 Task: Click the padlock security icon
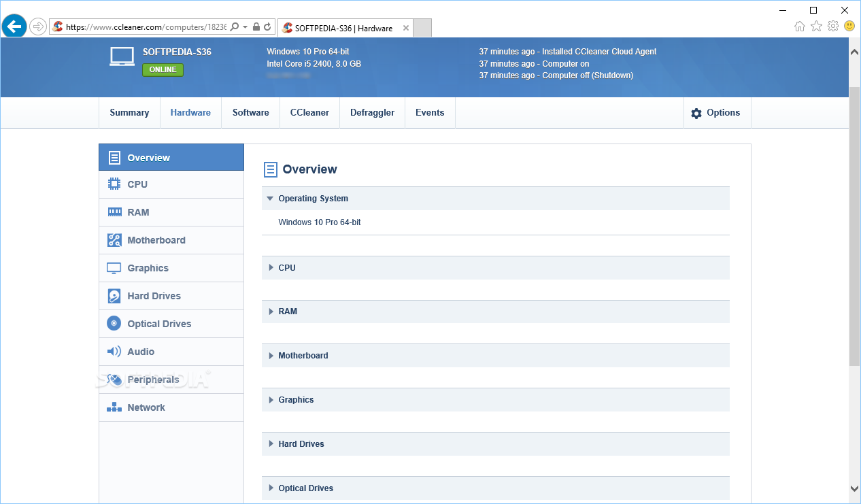pyautogui.click(x=256, y=27)
